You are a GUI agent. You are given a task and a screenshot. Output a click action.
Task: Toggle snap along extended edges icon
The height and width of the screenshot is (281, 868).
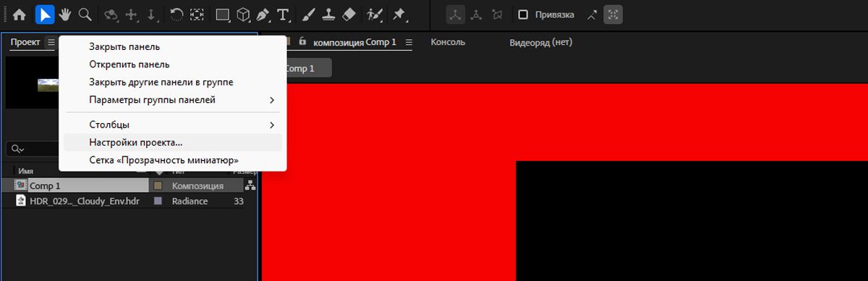592,14
